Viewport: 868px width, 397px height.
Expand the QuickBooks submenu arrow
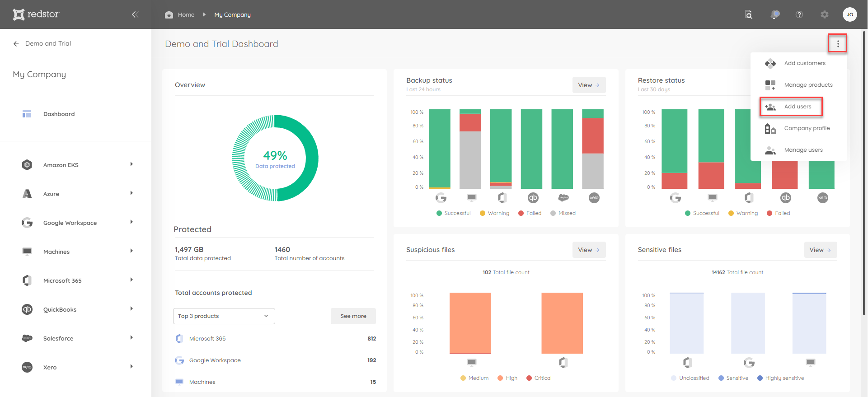pos(131,309)
